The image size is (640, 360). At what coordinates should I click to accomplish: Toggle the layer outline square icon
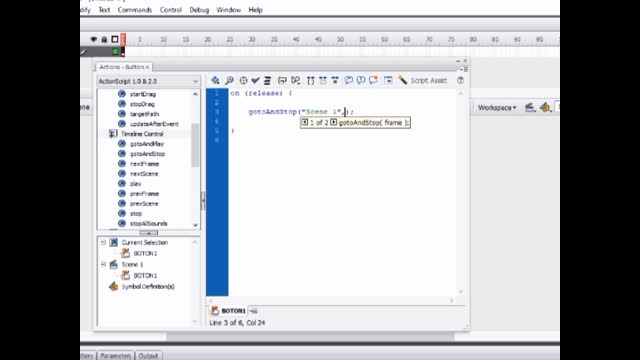[115, 39]
